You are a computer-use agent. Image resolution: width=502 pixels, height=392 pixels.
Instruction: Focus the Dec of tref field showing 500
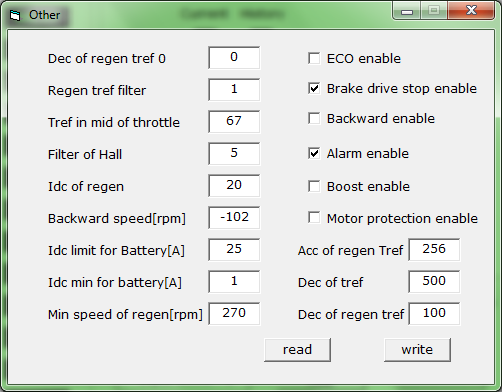pyautogui.click(x=434, y=282)
